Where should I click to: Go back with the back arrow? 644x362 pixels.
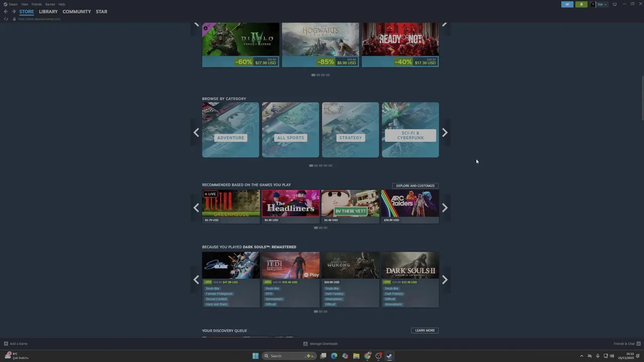[x=6, y=12]
